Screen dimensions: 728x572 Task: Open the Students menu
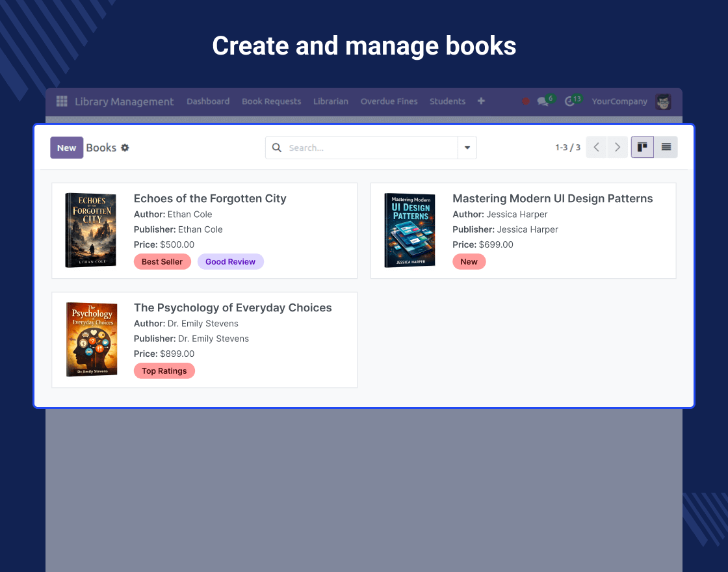[x=448, y=101]
